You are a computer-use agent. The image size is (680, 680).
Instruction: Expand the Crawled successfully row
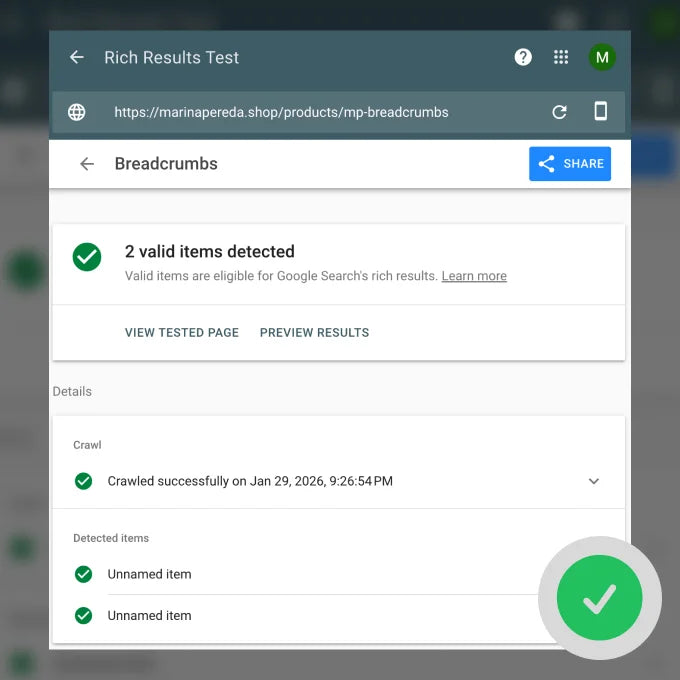(x=250, y=481)
